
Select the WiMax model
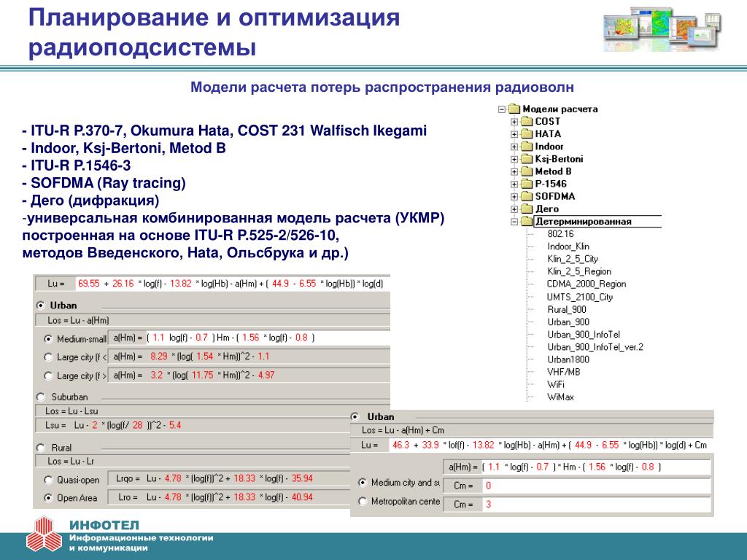(561, 397)
